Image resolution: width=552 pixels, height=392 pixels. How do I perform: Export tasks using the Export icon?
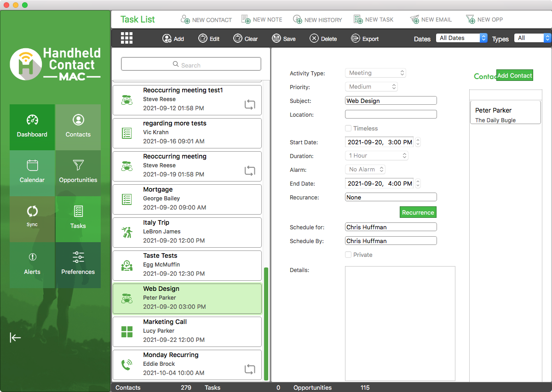tap(356, 39)
